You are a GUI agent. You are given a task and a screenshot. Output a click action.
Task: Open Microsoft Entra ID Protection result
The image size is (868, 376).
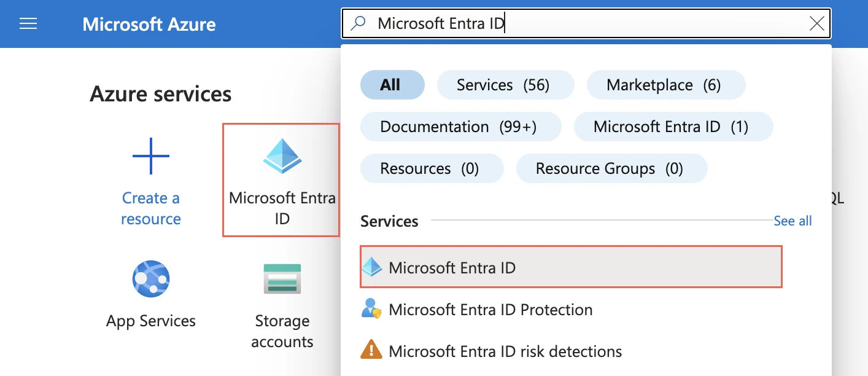point(490,309)
